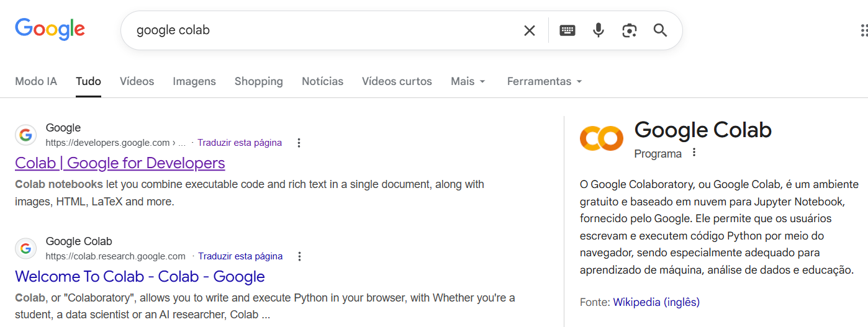
Task: Click the Google logo
Action: [x=50, y=29]
